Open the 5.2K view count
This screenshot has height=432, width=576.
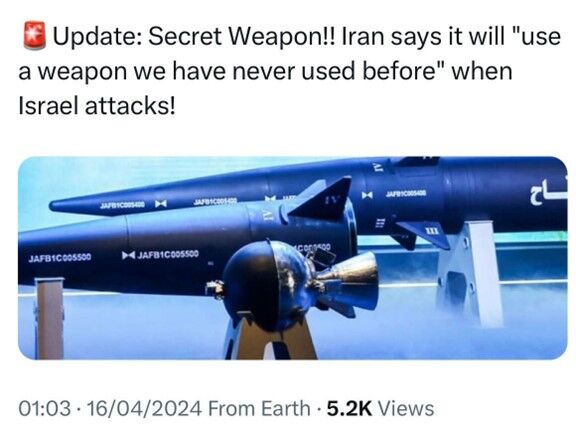[349, 408]
